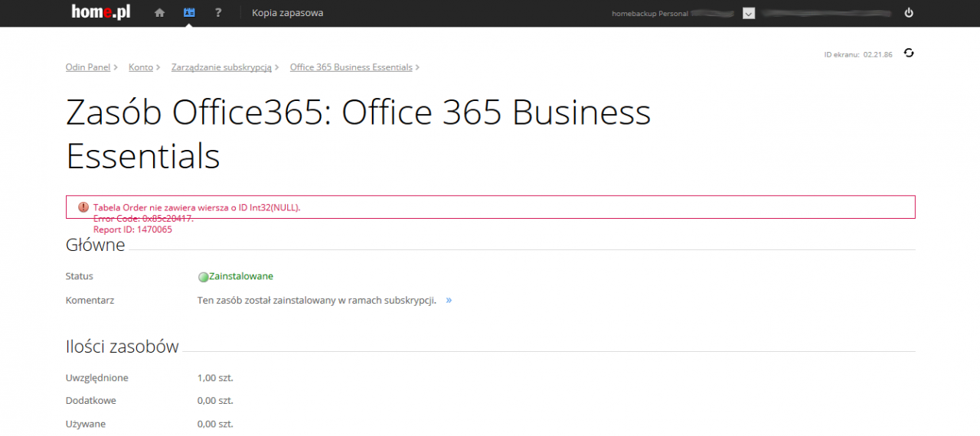Click the home.pl logo
Screen dimensions: 980x436
coord(101,12)
